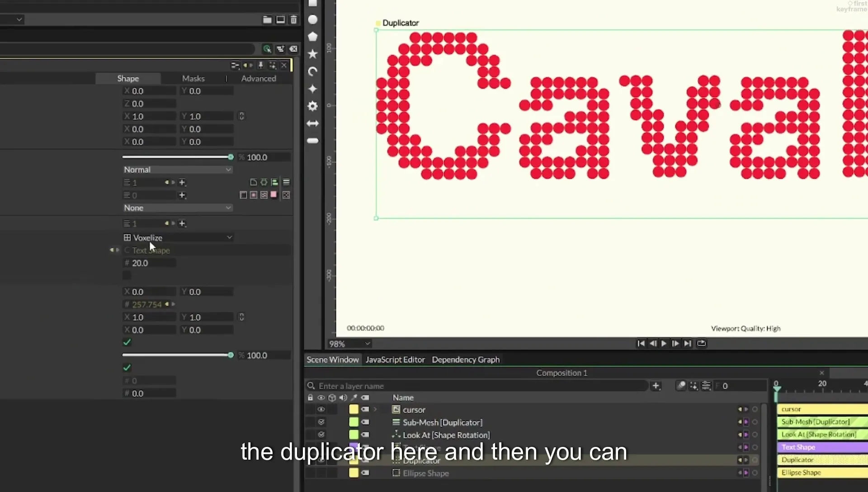Click go to first frame button
Image resolution: width=868 pixels, height=492 pixels.
pyautogui.click(x=641, y=344)
